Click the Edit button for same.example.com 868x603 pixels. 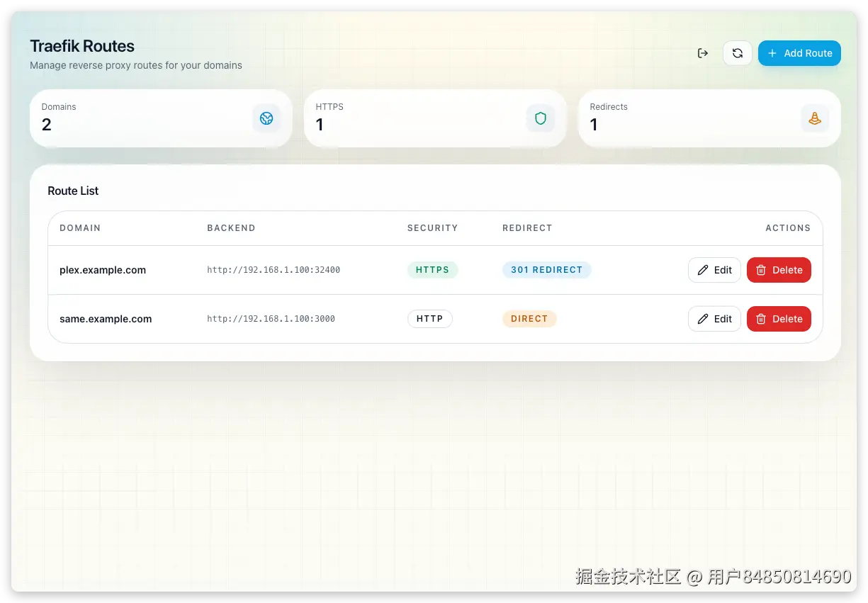[714, 319]
